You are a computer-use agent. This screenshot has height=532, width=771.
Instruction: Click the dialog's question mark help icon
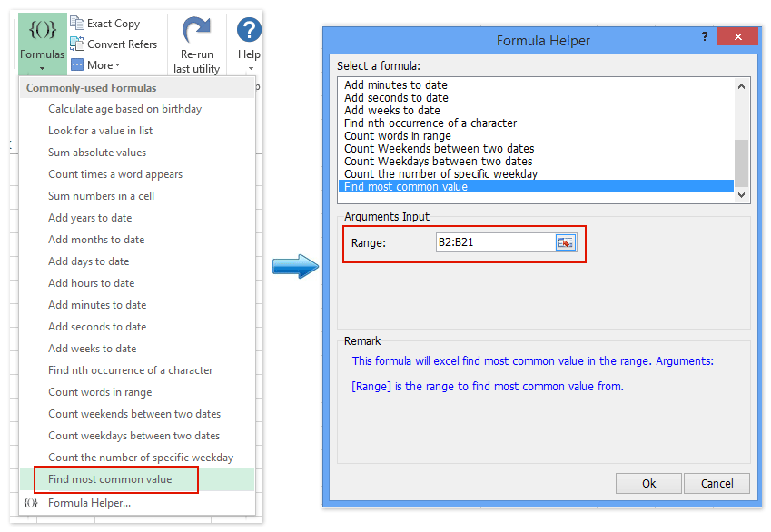click(704, 38)
